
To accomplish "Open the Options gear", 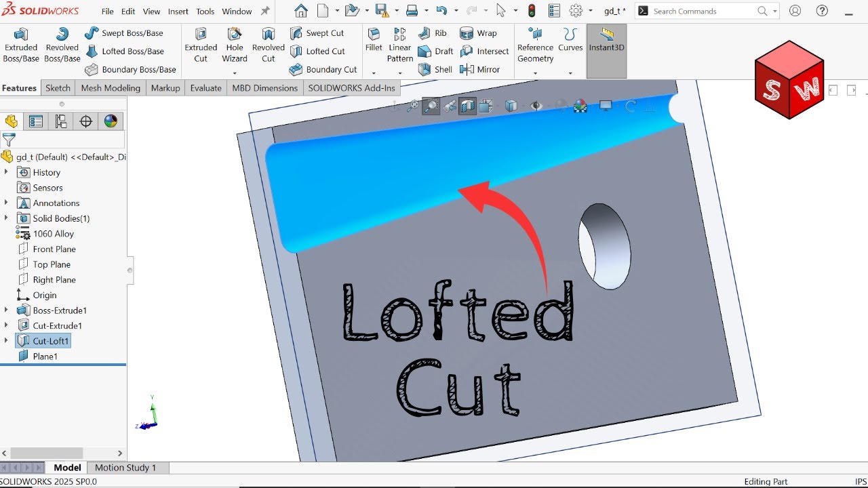I will click(x=576, y=11).
